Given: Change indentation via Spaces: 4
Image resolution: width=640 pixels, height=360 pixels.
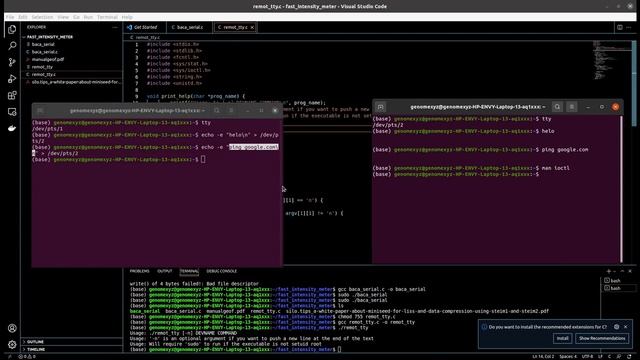Looking at the screenshot, I should pos(568,357).
